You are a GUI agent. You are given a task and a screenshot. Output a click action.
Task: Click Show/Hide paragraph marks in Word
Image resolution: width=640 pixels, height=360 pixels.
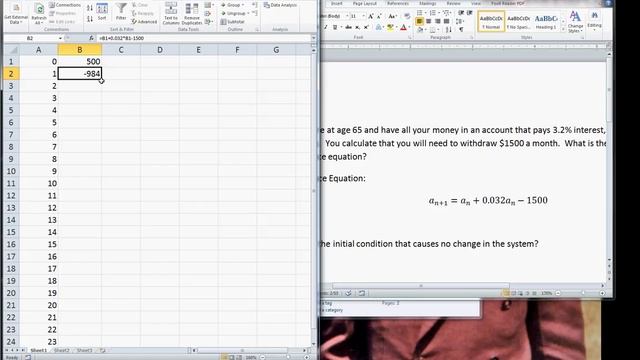click(x=461, y=29)
